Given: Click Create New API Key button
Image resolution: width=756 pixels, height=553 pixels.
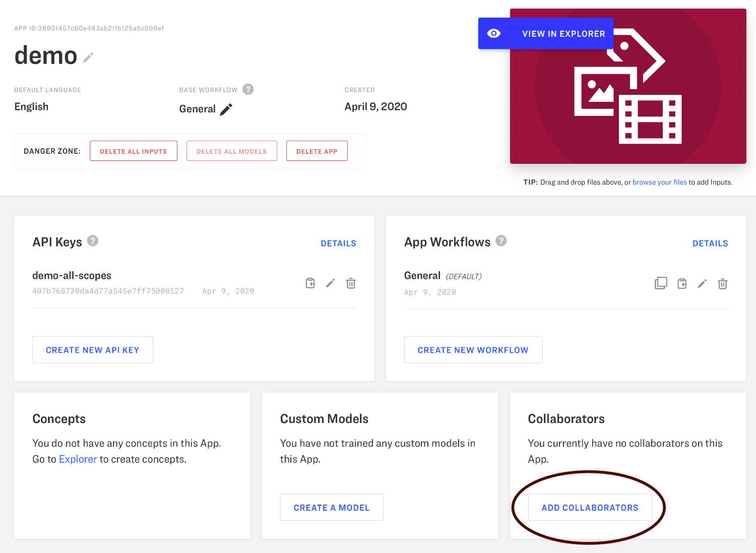Looking at the screenshot, I should [93, 350].
